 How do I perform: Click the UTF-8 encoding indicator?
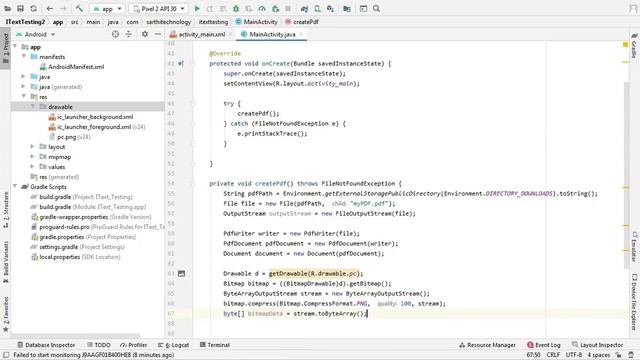point(573,355)
